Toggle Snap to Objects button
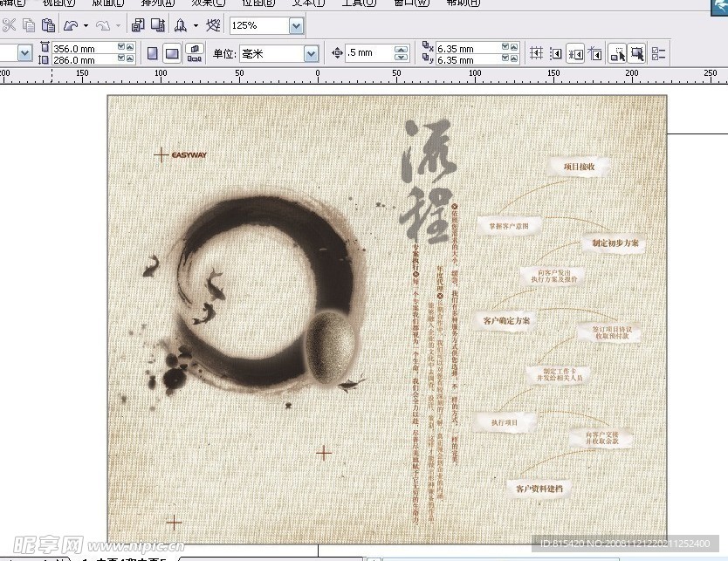Viewport: 728px width, 561px height. [x=576, y=53]
